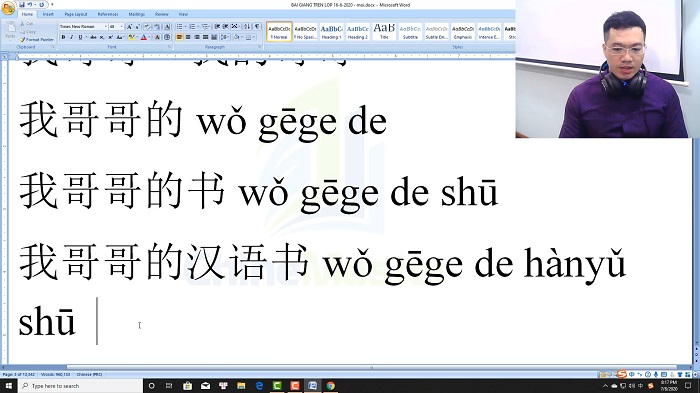The width and height of the screenshot is (700, 393).
Task: Save document via Quick Access toolbar
Action: tap(22, 4)
